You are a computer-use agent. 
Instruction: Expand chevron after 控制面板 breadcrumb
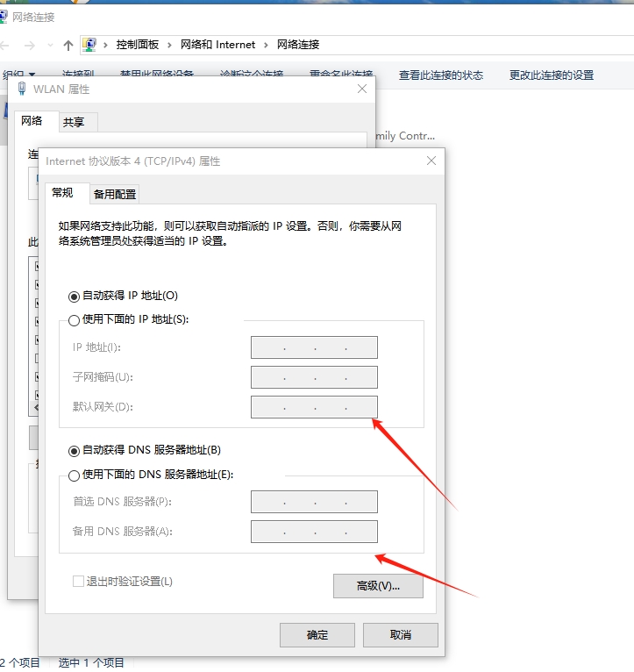(x=169, y=45)
